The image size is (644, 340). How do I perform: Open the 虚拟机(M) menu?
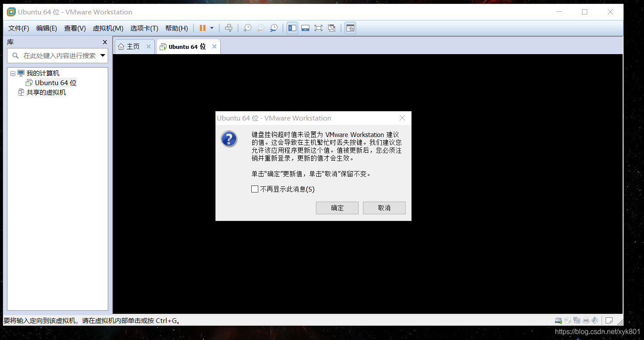108,28
